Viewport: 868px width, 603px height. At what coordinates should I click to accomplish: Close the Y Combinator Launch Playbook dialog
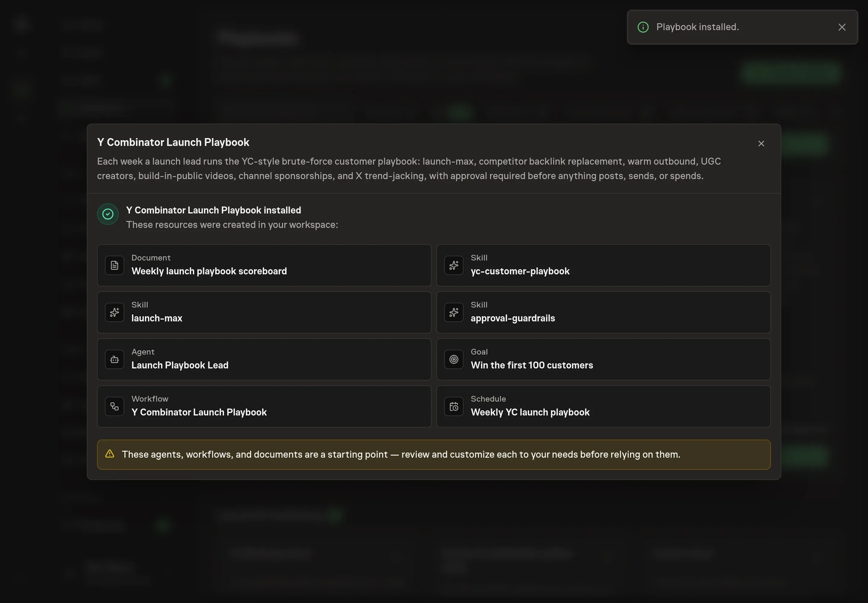[761, 144]
